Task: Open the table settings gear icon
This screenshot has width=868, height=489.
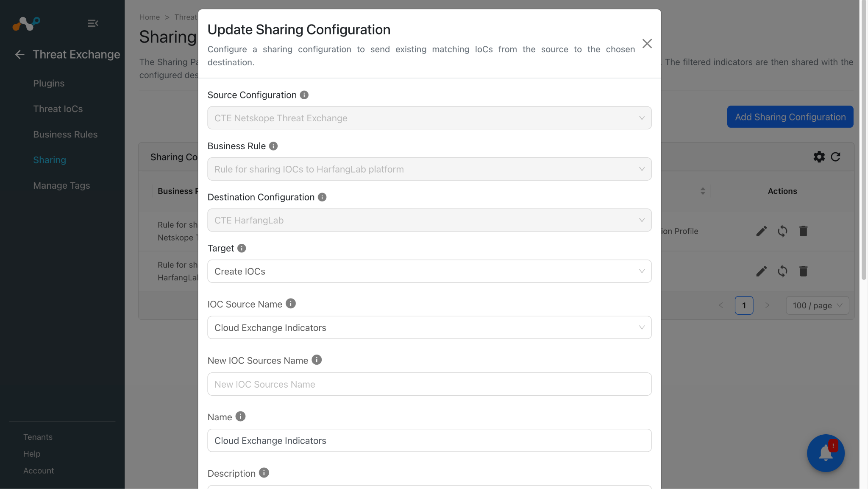Action: [819, 157]
